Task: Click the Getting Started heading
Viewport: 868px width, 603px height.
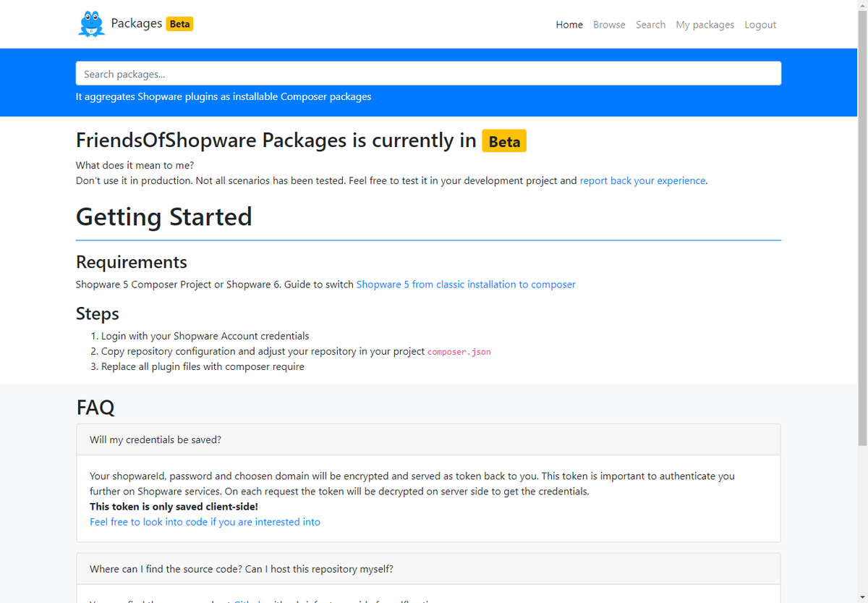Action: 164,216
